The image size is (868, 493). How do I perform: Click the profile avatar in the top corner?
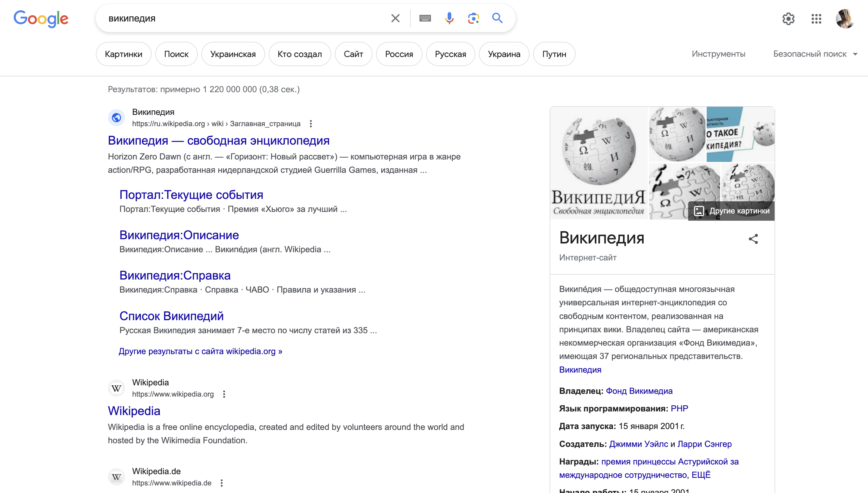point(845,18)
